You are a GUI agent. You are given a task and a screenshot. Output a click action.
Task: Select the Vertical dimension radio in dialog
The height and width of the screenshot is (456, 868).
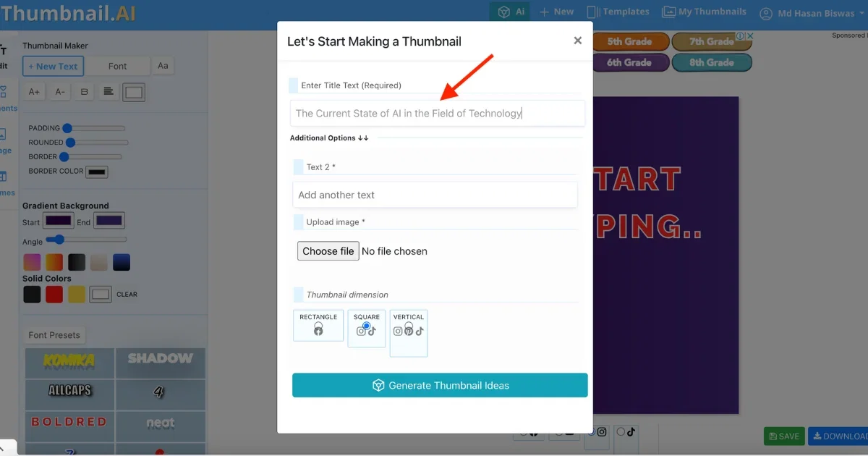click(x=409, y=326)
